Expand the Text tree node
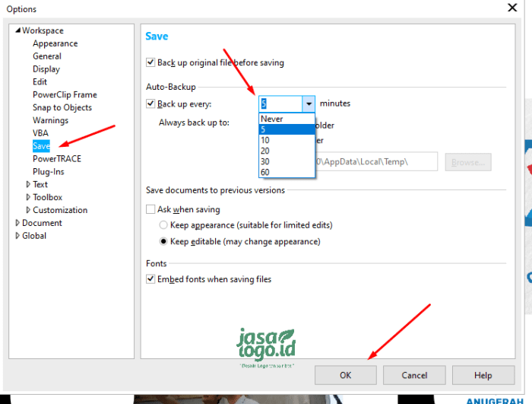The image size is (532, 404). point(28,185)
